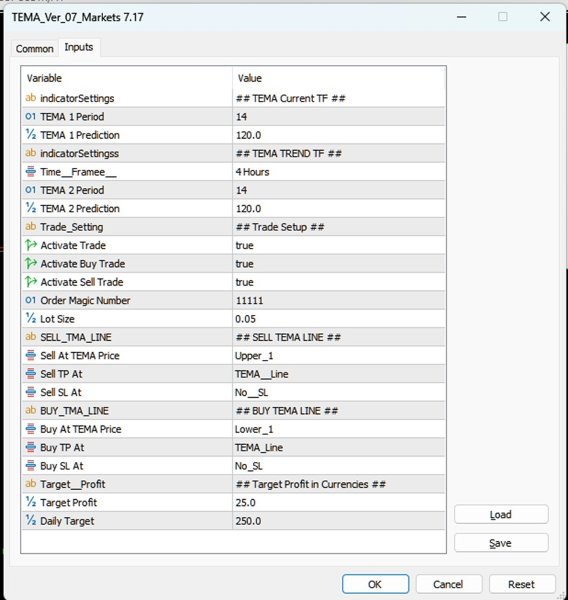This screenshot has width=568, height=600.
Task: Open the 4 Hours timeframe value dropdown
Action: click(x=339, y=172)
